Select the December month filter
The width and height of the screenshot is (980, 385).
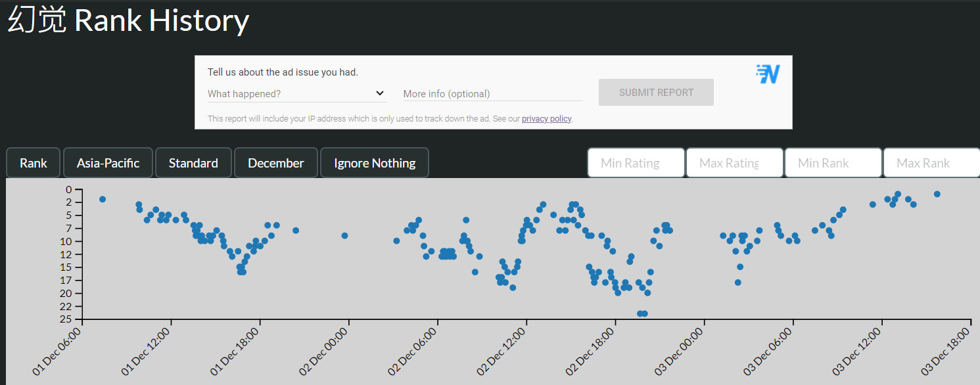click(x=275, y=163)
